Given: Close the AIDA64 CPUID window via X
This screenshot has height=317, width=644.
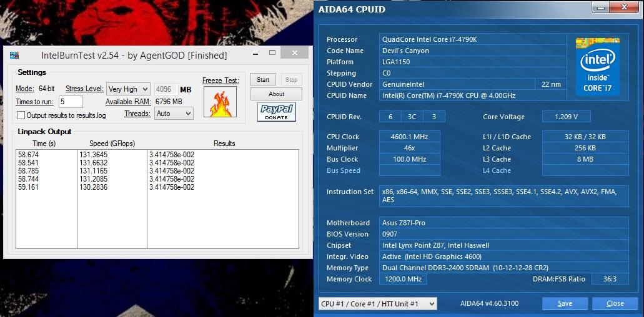Looking at the screenshot, I should point(624,7).
